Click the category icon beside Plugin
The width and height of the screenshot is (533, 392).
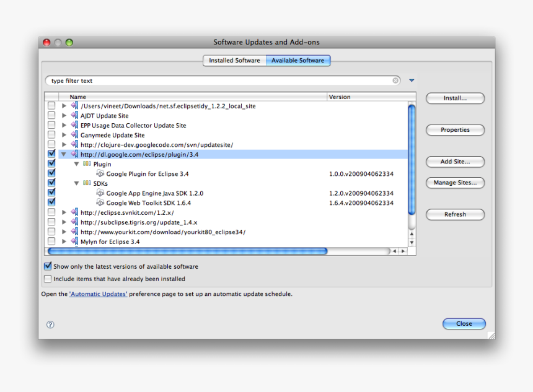coord(87,163)
